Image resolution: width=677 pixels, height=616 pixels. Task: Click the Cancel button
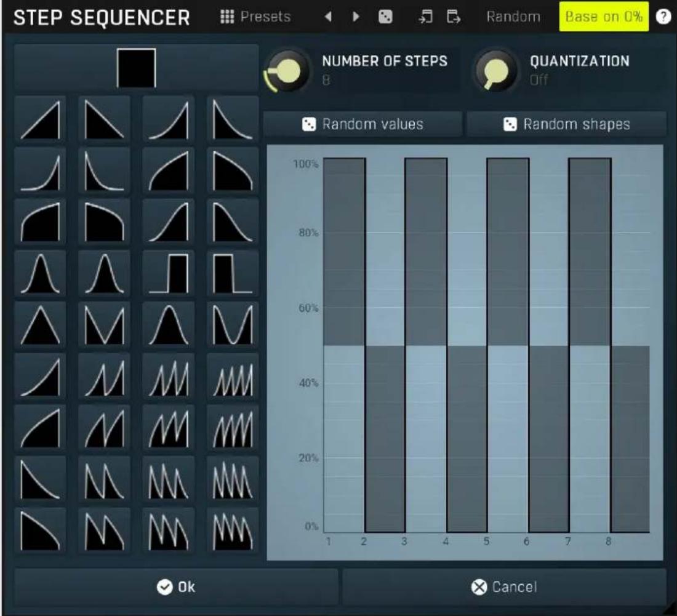pyautogui.click(x=504, y=587)
